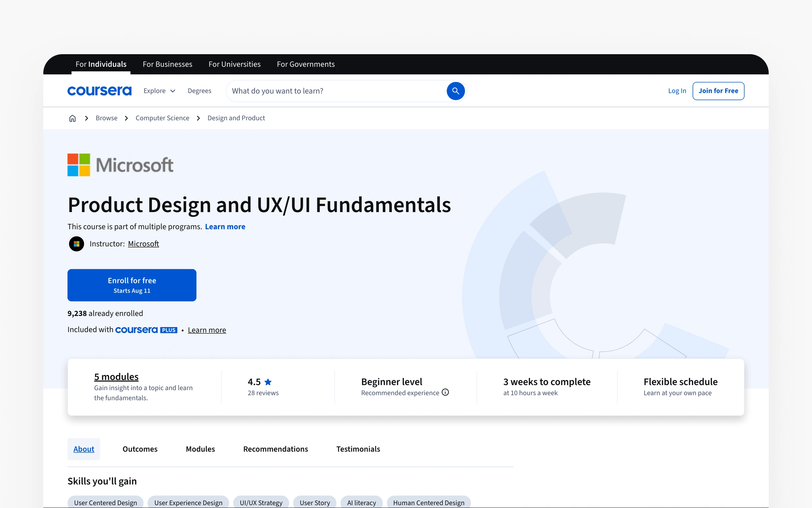Click the 'Flexible schedule' heading
Image resolution: width=812 pixels, height=508 pixels.
pos(680,382)
